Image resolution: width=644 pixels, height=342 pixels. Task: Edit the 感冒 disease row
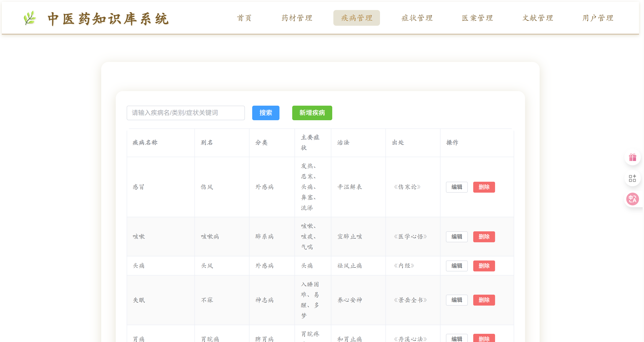coord(456,187)
